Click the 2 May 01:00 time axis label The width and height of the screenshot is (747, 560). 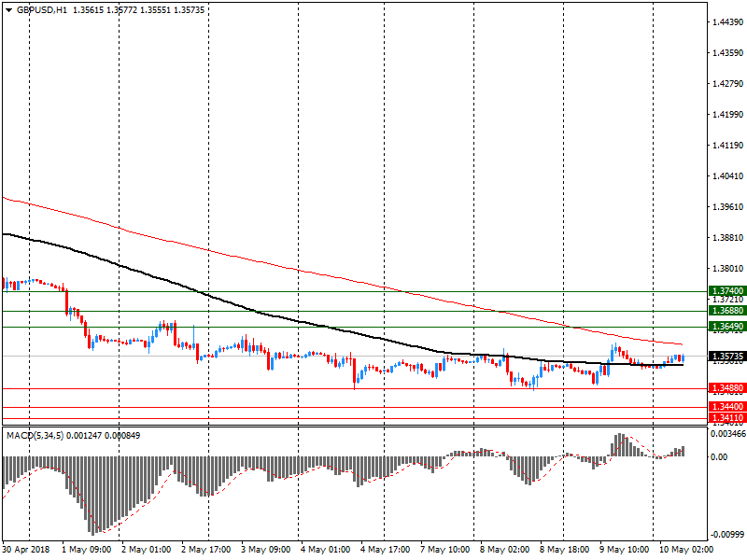click(x=147, y=550)
